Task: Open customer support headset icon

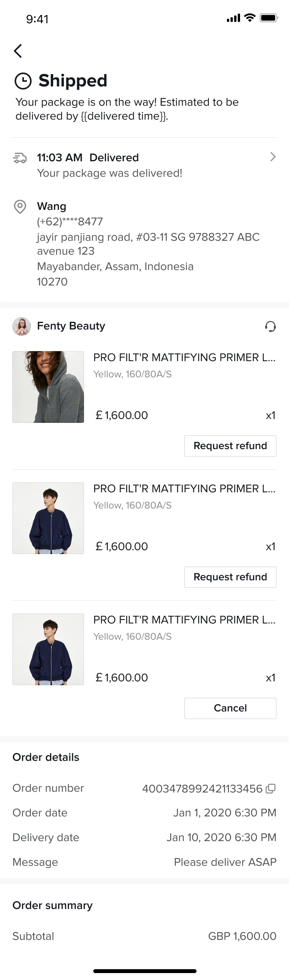Action: [270, 326]
